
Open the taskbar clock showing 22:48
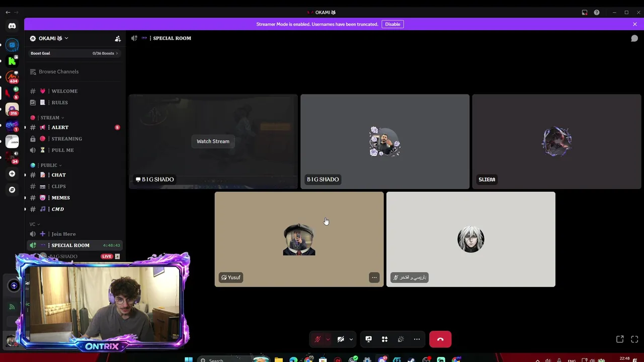(625, 359)
